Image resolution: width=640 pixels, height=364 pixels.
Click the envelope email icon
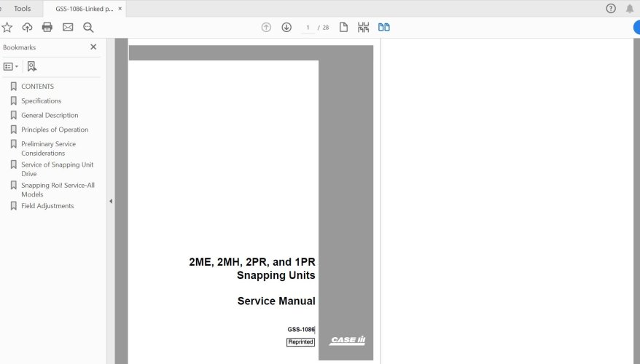click(x=68, y=27)
